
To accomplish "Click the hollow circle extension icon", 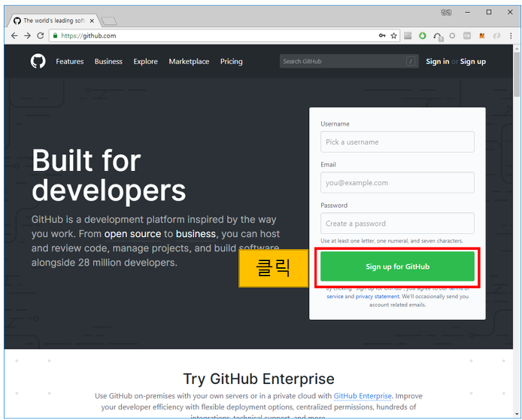I will tap(452, 35).
